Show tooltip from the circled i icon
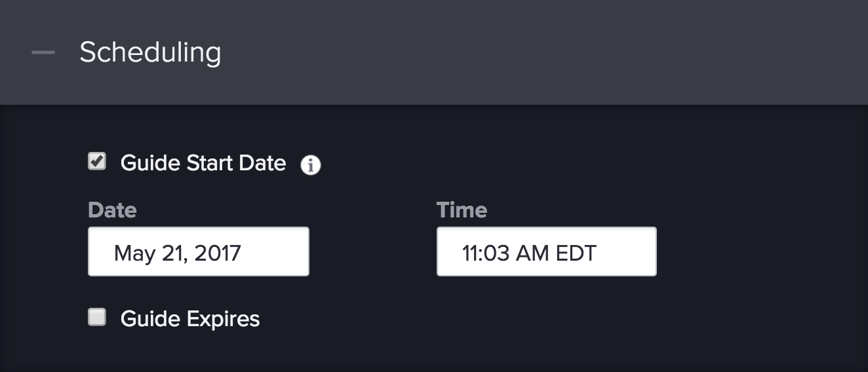Screen dimensions: 868x372 click(x=311, y=166)
